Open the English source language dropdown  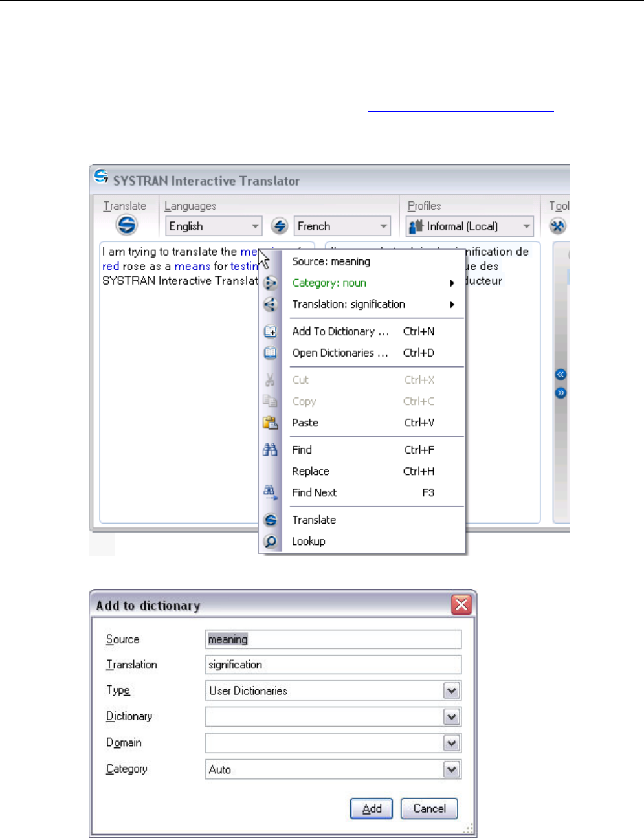(x=214, y=226)
